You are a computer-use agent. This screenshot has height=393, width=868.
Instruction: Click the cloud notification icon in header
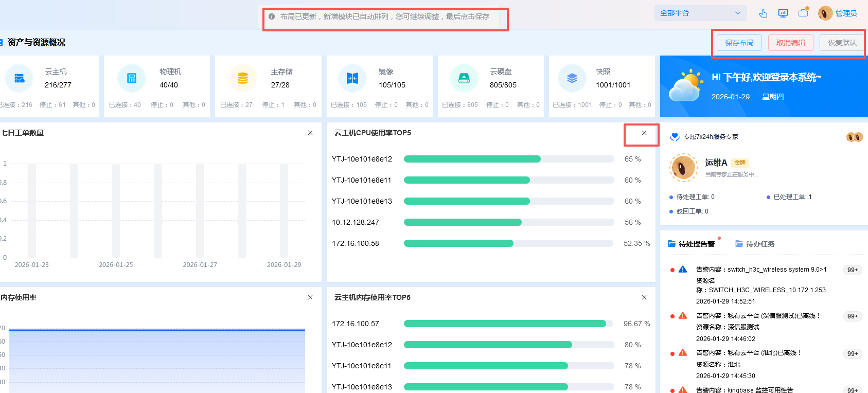point(803,13)
